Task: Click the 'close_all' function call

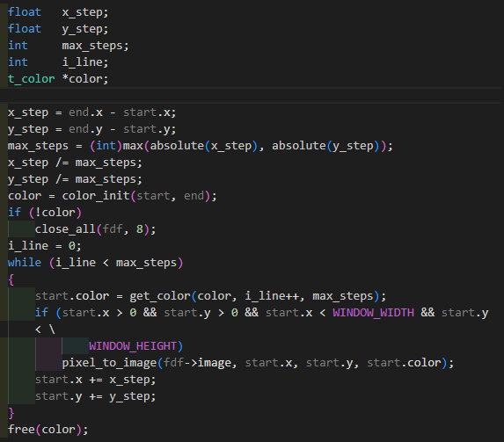Action: [65, 229]
